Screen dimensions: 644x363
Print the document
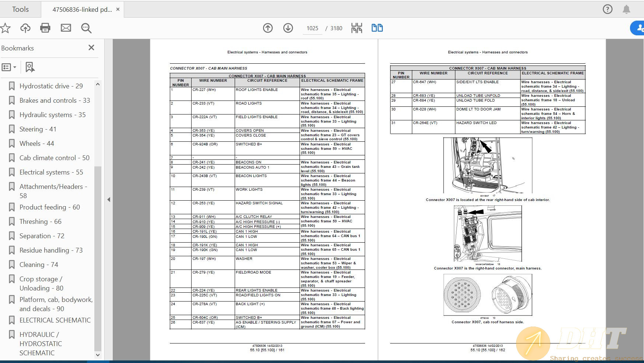click(x=45, y=28)
